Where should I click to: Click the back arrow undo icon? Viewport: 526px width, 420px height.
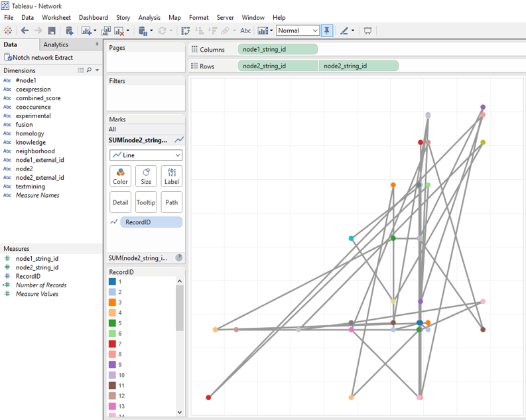click(x=25, y=31)
